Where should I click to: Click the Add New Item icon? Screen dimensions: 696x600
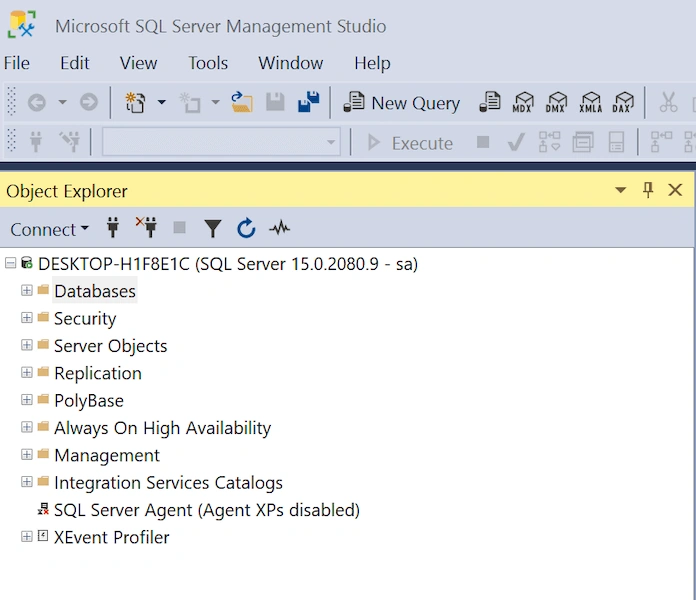pyautogui.click(x=190, y=103)
